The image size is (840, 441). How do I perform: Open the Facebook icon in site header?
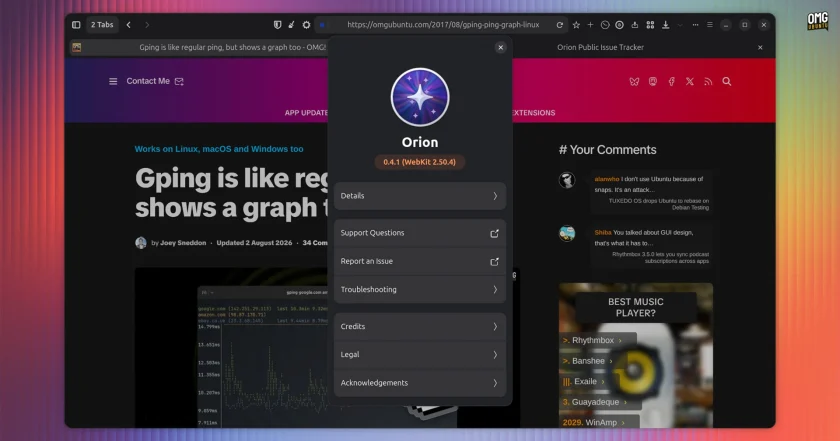pyautogui.click(x=671, y=81)
